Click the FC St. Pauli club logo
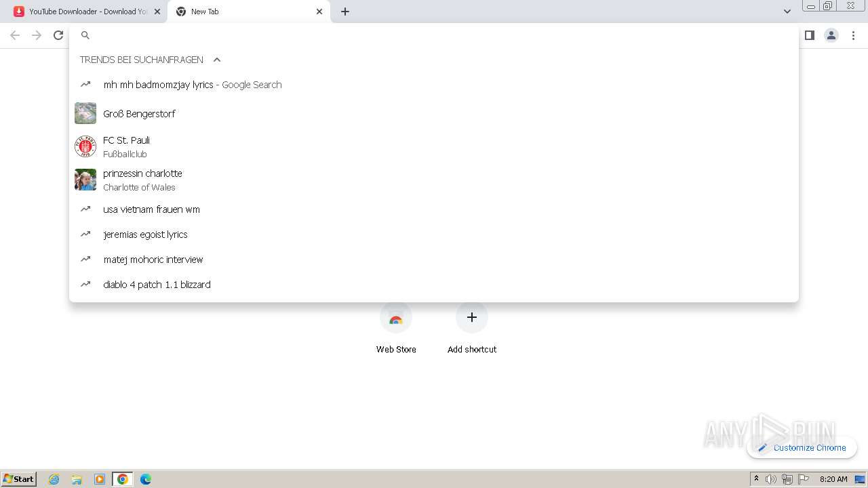The image size is (868, 488). point(85,146)
